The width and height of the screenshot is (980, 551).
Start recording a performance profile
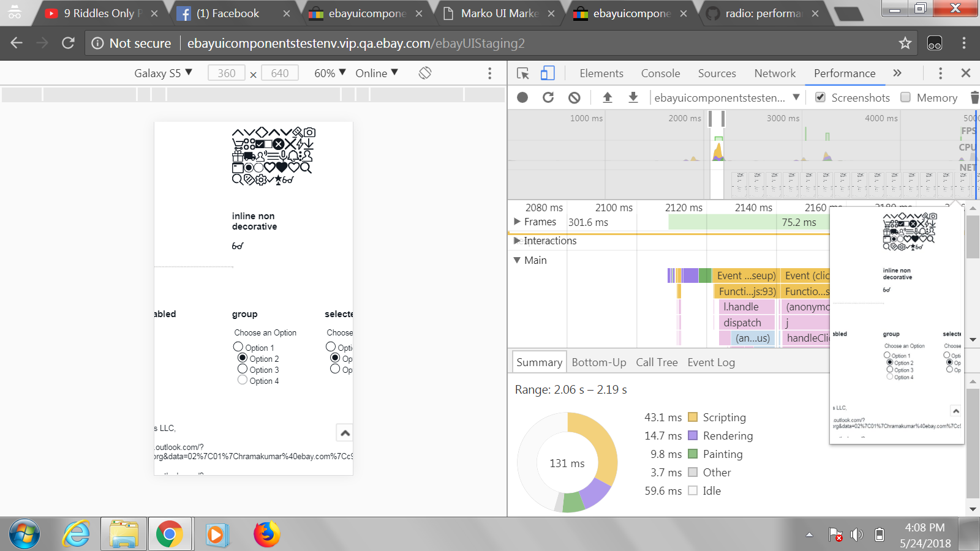[522, 97]
